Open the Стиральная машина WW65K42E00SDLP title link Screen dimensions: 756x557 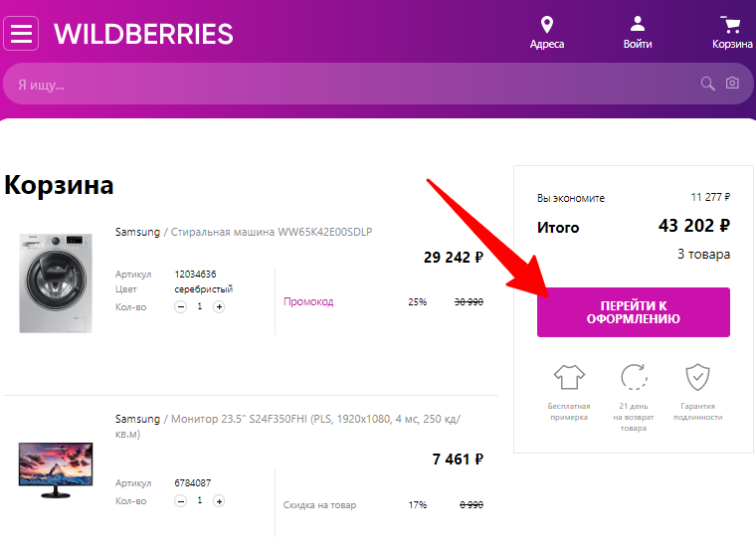point(272,232)
